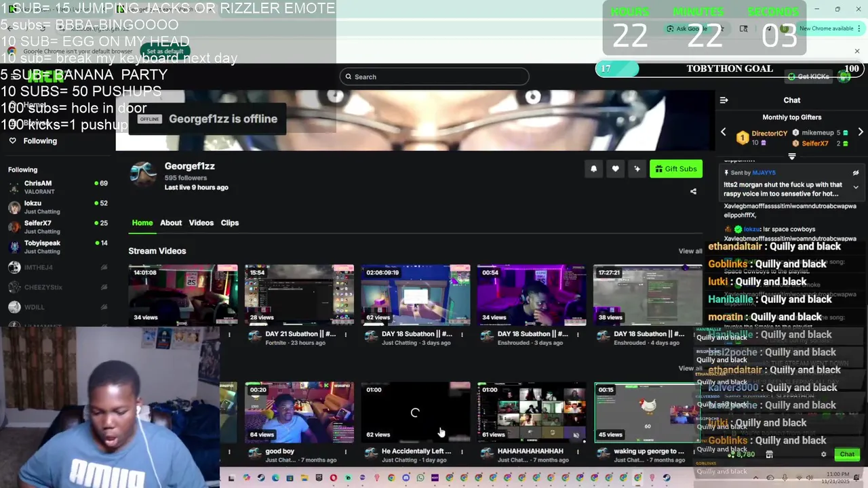Open the Opera icon in the taskbar
This screenshot has width=868, height=488.
(x=334, y=478)
